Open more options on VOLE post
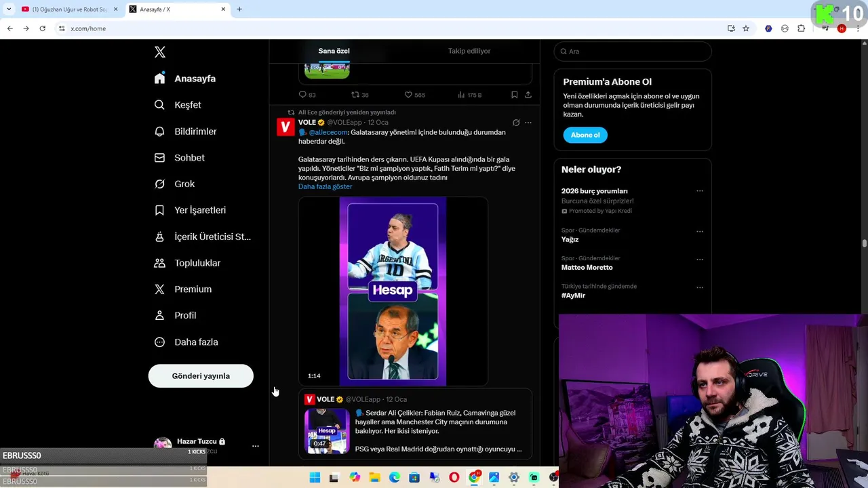 (528, 123)
